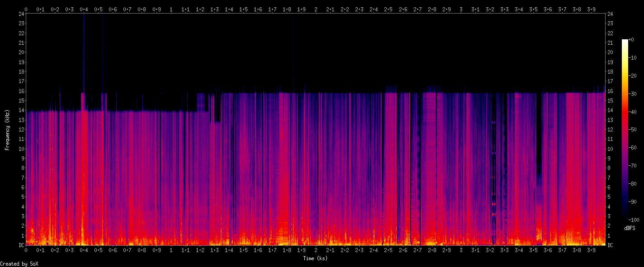Click "12" on the left frequency axis

coord(21,130)
